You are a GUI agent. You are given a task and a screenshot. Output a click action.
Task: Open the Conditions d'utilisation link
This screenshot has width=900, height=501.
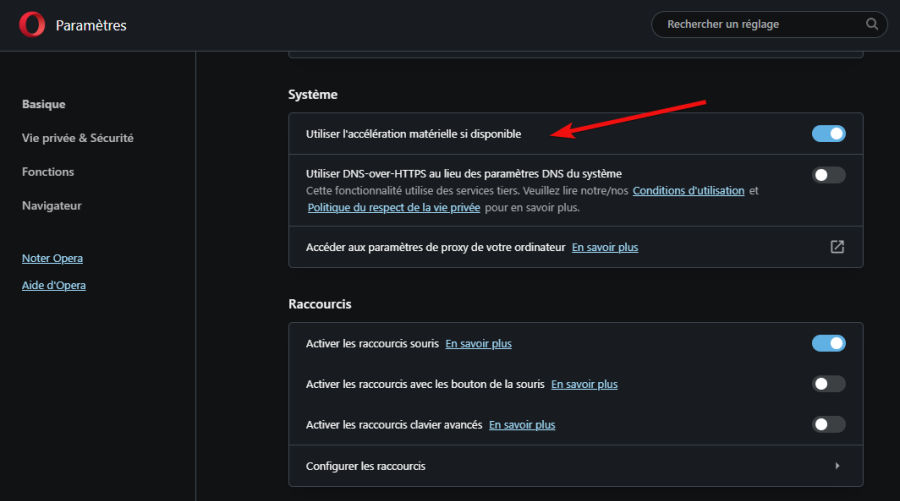coord(688,191)
